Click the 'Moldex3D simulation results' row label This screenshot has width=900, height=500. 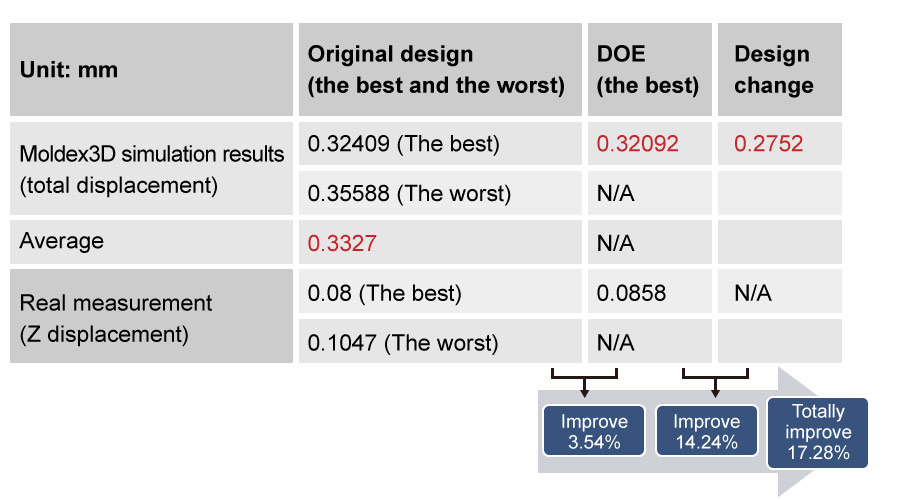(152, 169)
